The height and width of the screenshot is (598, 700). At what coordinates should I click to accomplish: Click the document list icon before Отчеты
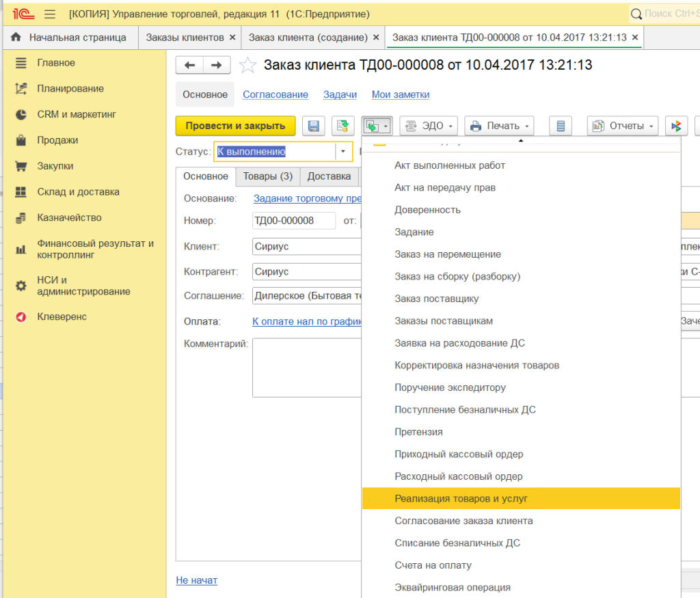pos(561,126)
